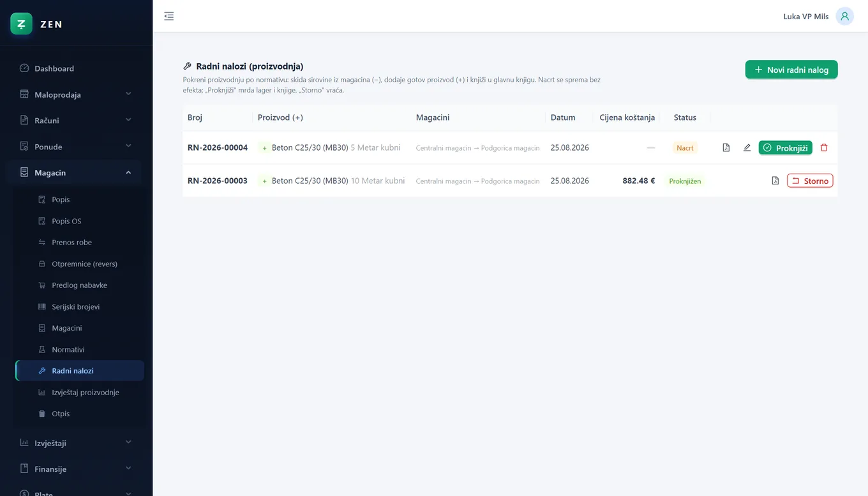Viewport: 868px width, 496px height.
Task: Click the Cijena koštanja column header
Action: pos(627,117)
